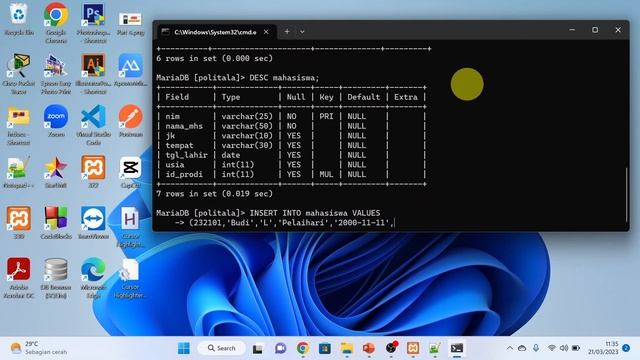Select the Terminal icon in taskbar
Screen dimensions: 640x360
click(457, 348)
